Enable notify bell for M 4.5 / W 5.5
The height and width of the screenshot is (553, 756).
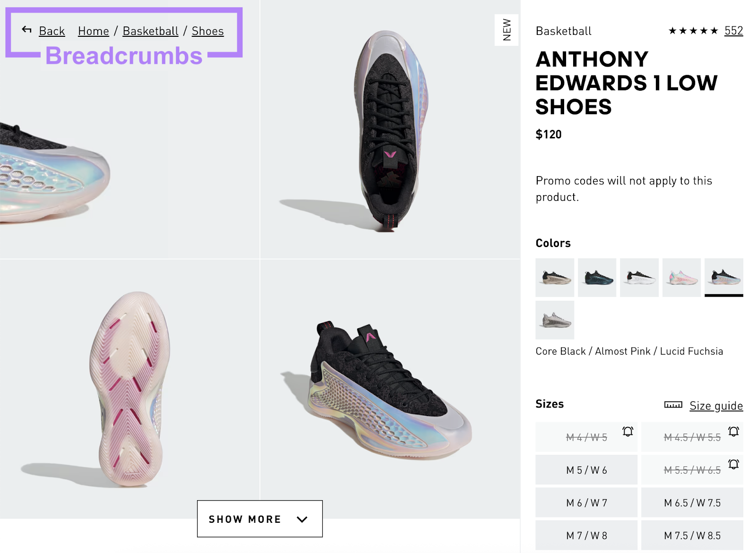point(734,431)
